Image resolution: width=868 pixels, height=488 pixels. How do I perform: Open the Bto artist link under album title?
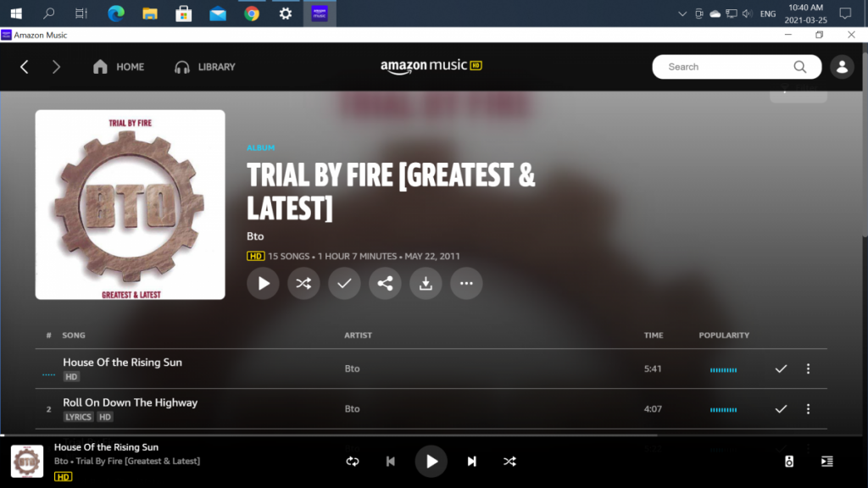(255, 236)
